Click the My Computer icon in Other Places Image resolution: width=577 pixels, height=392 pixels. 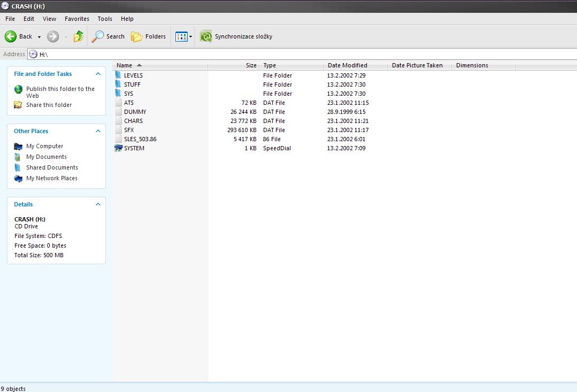coord(18,146)
